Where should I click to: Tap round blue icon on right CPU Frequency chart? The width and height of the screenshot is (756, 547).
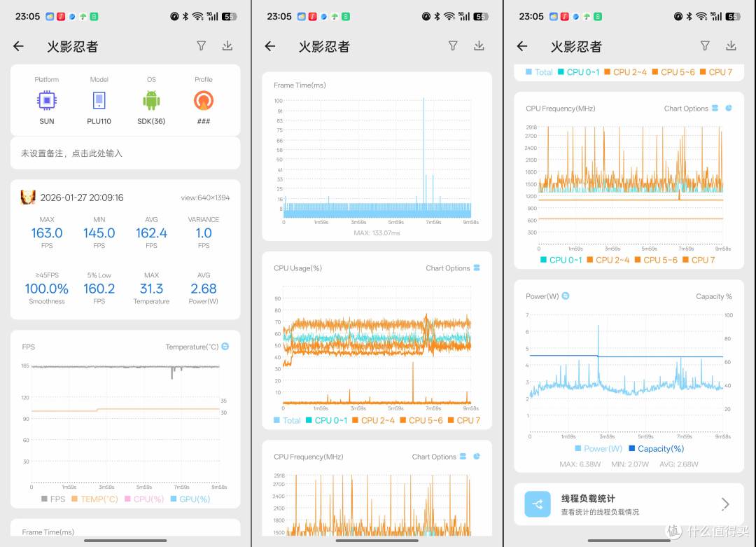[x=729, y=108]
